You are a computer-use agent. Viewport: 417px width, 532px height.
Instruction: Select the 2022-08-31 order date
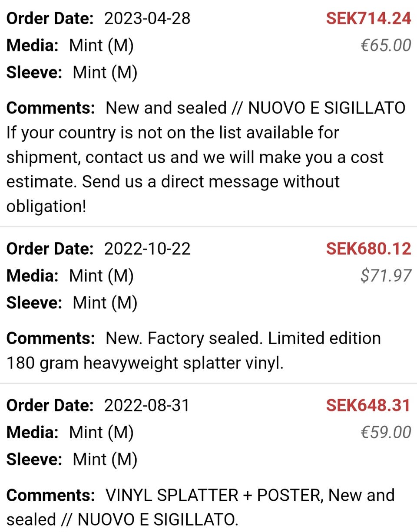tap(147, 405)
